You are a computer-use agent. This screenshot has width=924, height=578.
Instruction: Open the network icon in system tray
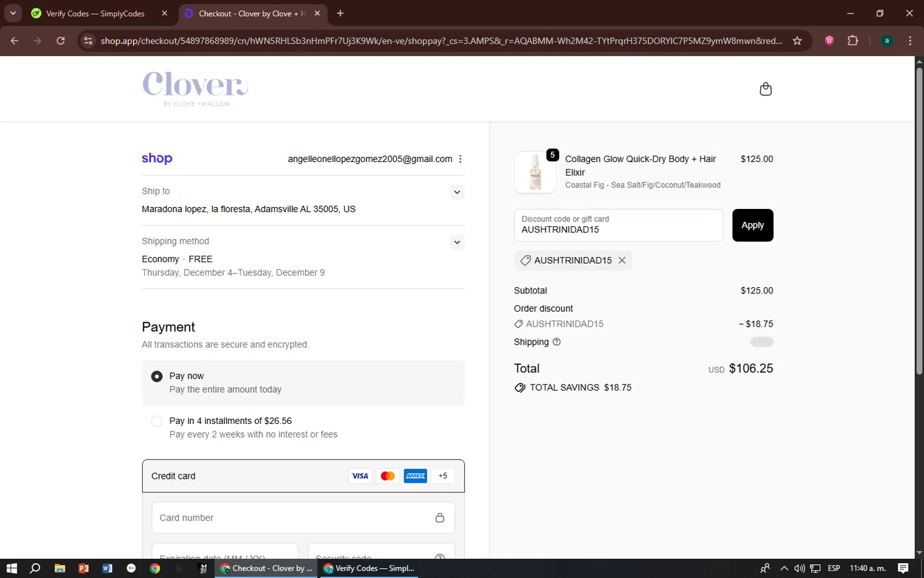coord(816,568)
